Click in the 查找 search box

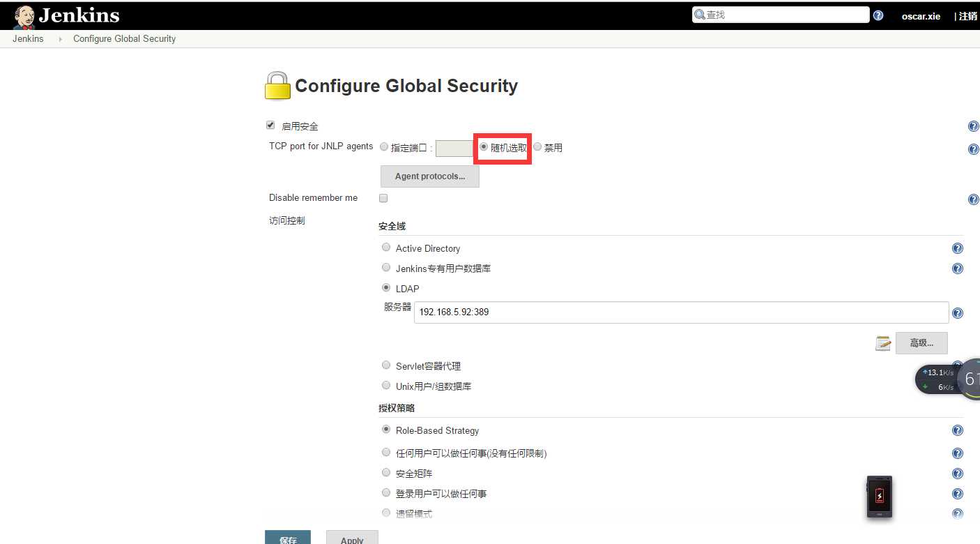(781, 15)
